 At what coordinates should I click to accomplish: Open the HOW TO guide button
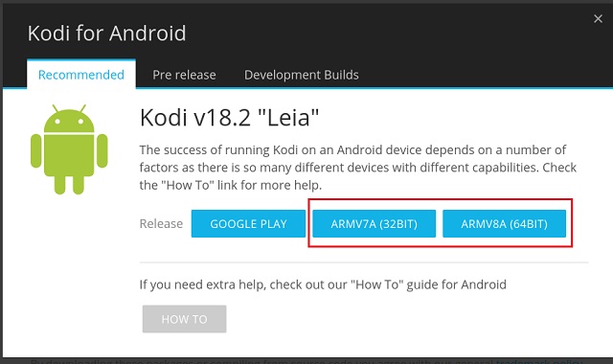coord(184,319)
